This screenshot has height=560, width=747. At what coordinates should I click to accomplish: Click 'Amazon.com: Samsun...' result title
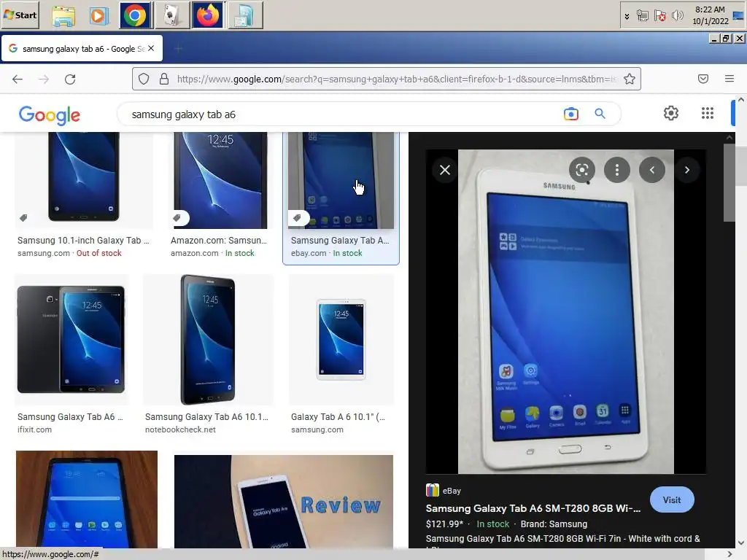coord(219,241)
